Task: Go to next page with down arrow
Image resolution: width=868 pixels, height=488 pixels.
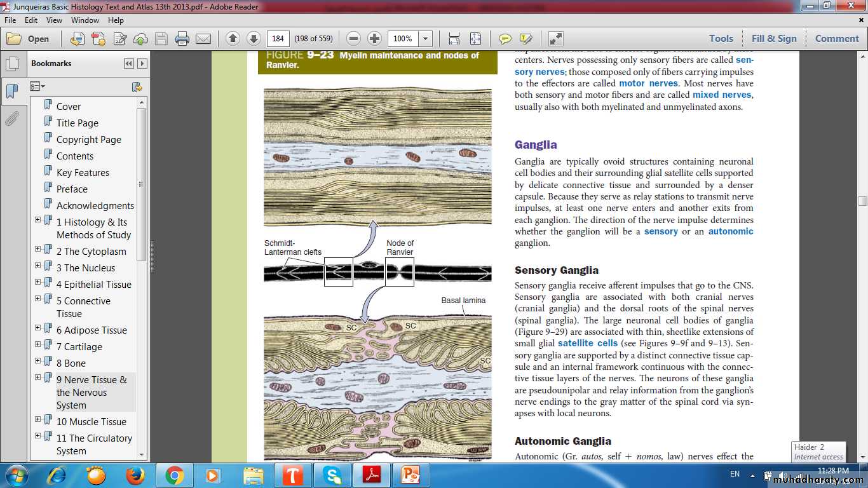Action: [253, 39]
